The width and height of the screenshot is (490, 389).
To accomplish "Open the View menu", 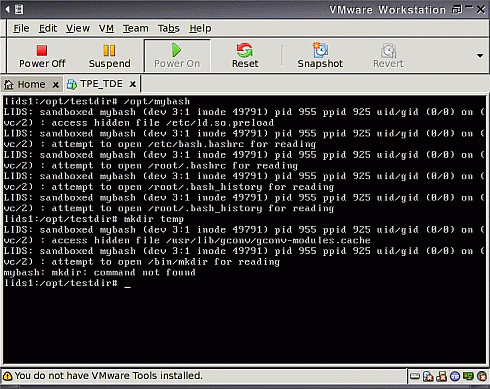I will pyautogui.click(x=77, y=28).
